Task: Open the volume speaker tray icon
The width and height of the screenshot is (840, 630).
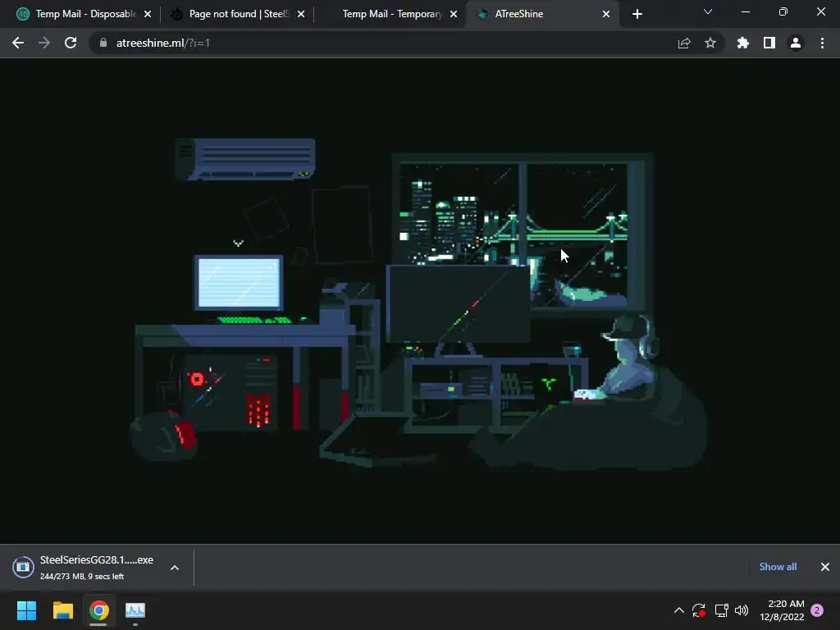Action: coord(742,610)
